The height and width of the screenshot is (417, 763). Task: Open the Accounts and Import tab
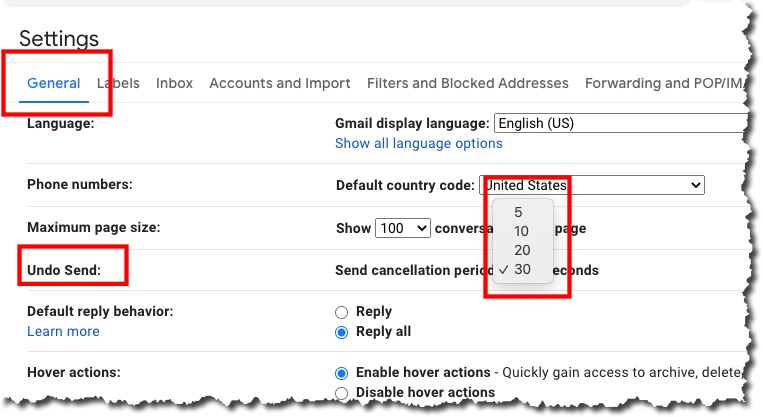(280, 83)
